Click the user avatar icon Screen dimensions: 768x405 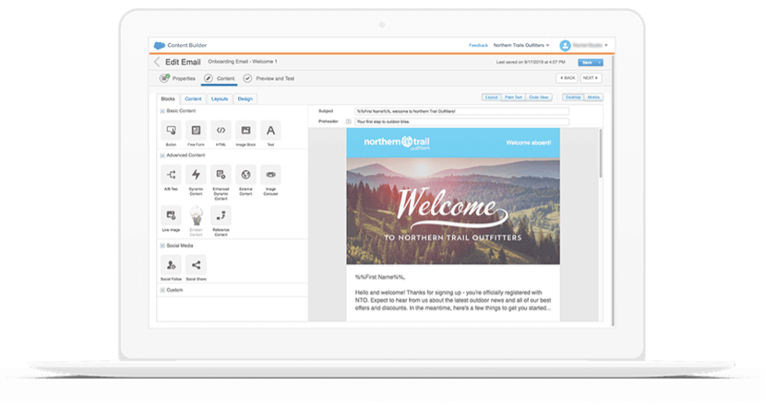pyautogui.click(x=566, y=46)
